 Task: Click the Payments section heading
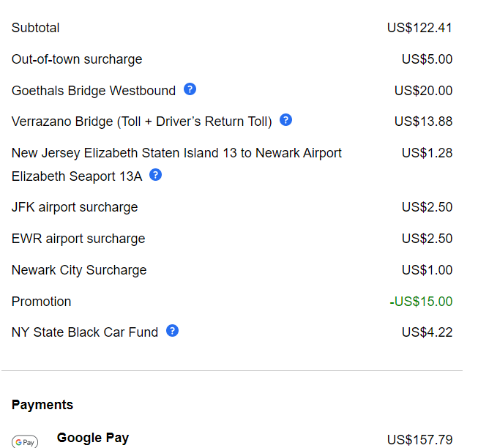coord(42,405)
